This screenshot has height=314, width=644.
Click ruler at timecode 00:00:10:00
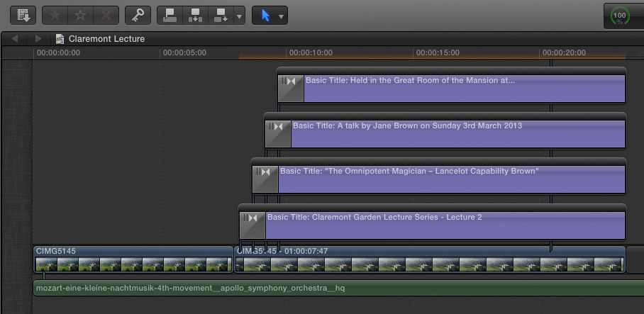(311, 52)
